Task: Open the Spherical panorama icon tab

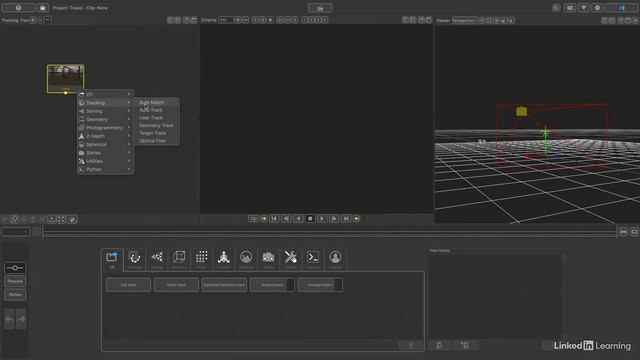Action: (x=246, y=260)
